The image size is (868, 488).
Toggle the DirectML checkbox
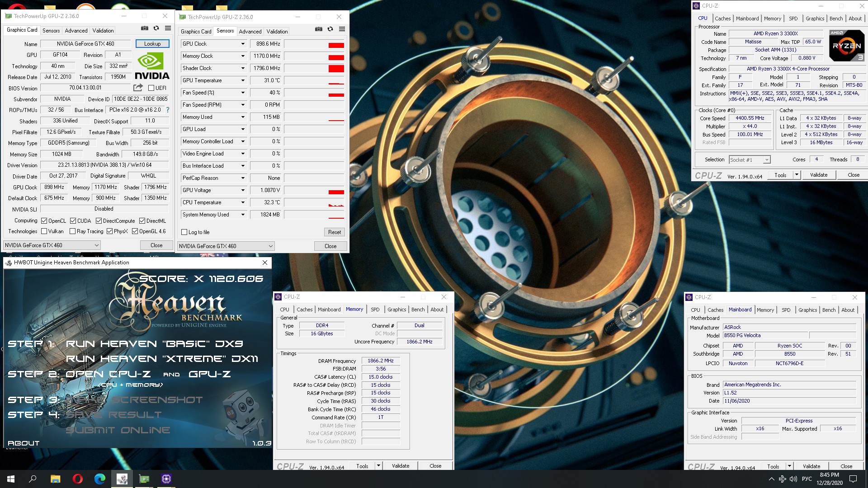click(x=142, y=221)
